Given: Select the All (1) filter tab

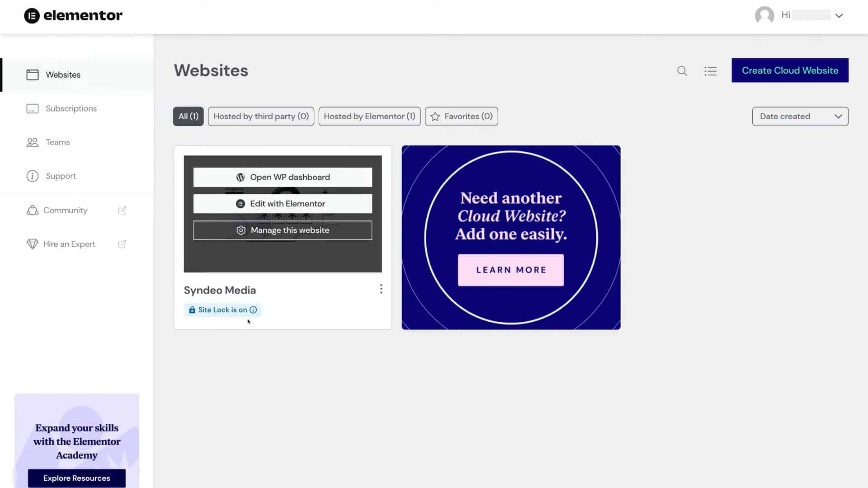Looking at the screenshot, I should [188, 117].
